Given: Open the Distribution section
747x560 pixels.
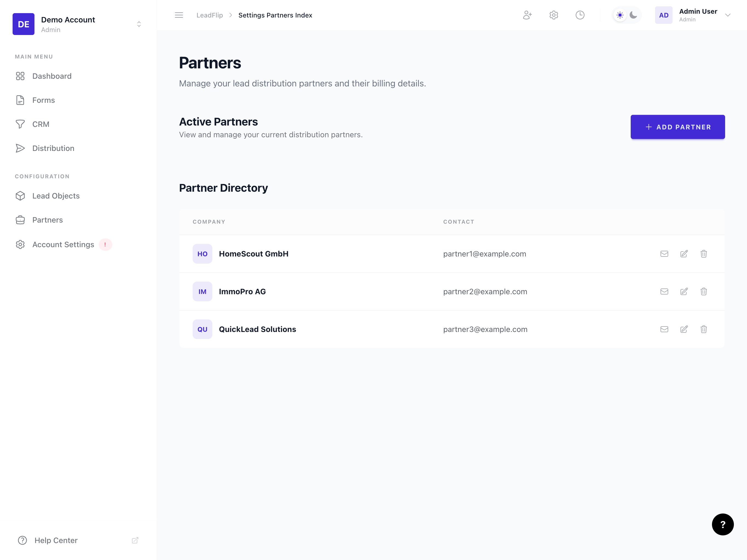Looking at the screenshot, I should point(53,148).
